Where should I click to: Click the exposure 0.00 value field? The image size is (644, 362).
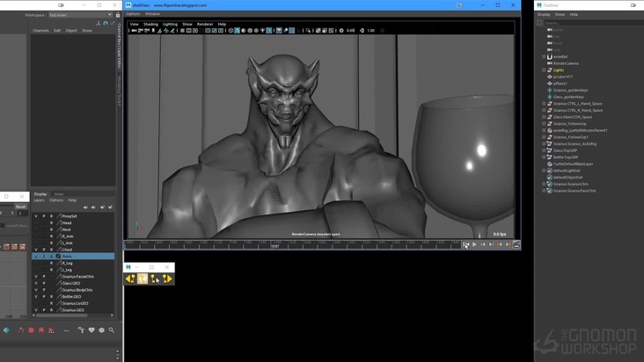pyautogui.click(x=350, y=31)
